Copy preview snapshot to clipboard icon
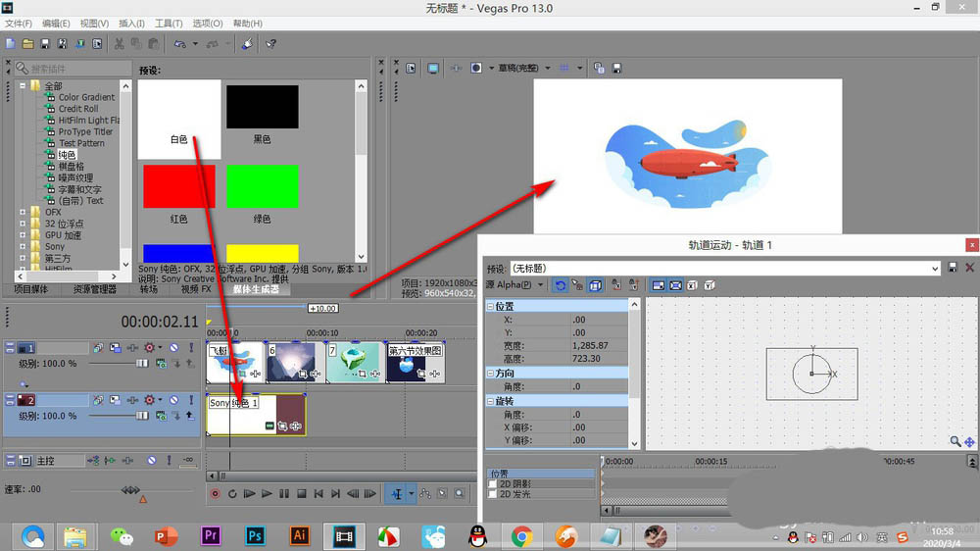The image size is (980, 551). [599, 69]
